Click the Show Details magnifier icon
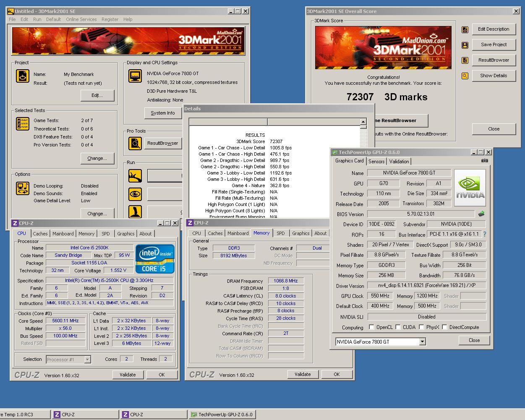 click(465, 76)
